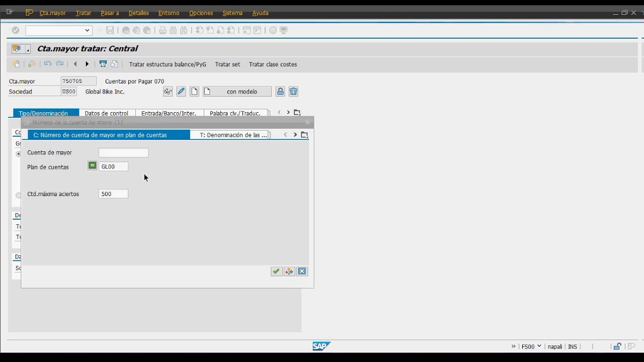Screen dimensions: 644x362
Task: Cancel the search dialog with X button
Action: 302,271
